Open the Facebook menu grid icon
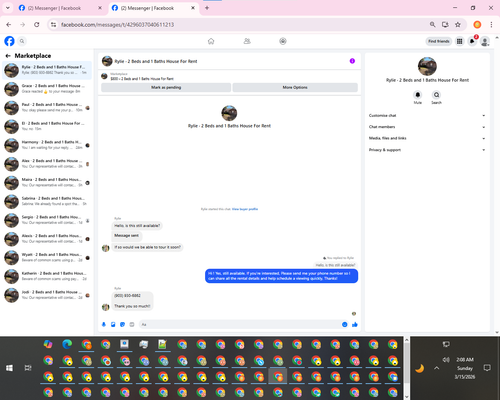 [460, 41]
